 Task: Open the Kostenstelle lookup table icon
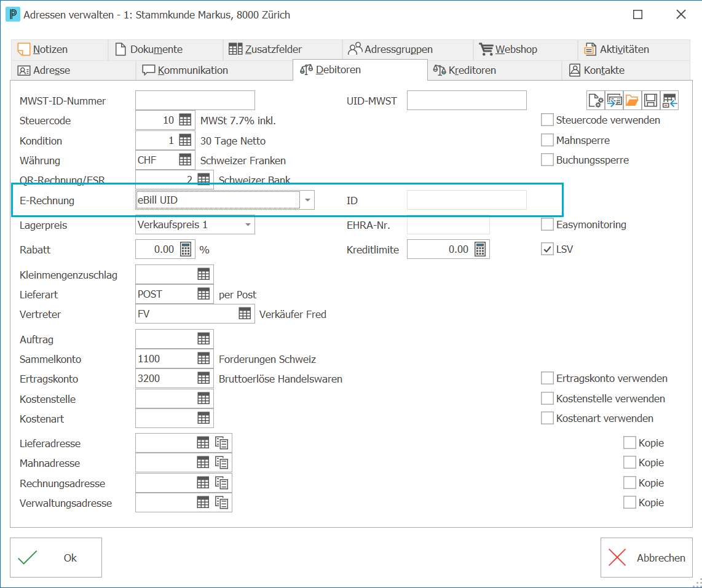pyautogui.click(x=203, y=399)
